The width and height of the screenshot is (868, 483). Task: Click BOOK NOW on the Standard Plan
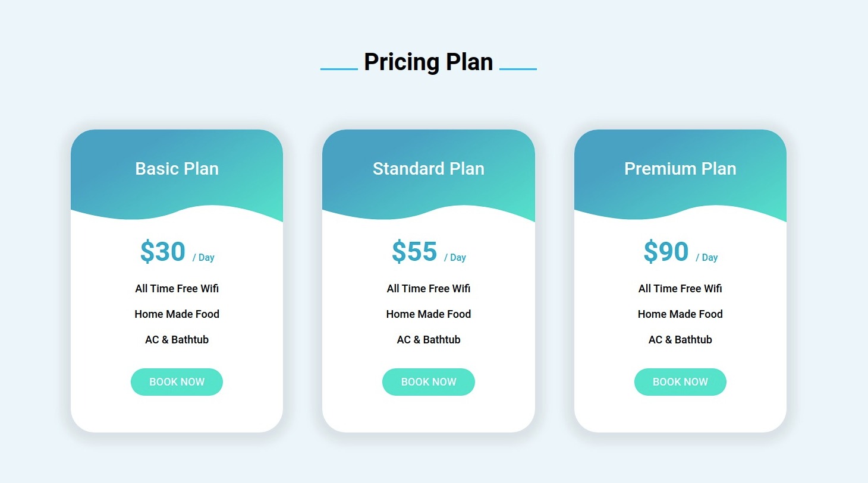click(429, 382)
